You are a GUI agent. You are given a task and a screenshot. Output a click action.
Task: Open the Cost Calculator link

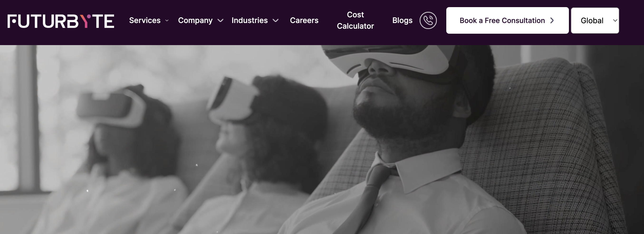[355, 20]
